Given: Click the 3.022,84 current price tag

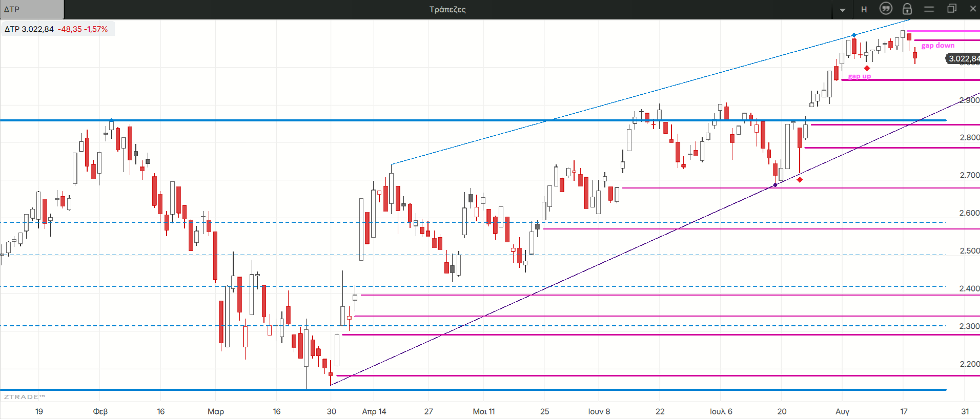Looking at the screenshot, I should click(x=963, y=58).
